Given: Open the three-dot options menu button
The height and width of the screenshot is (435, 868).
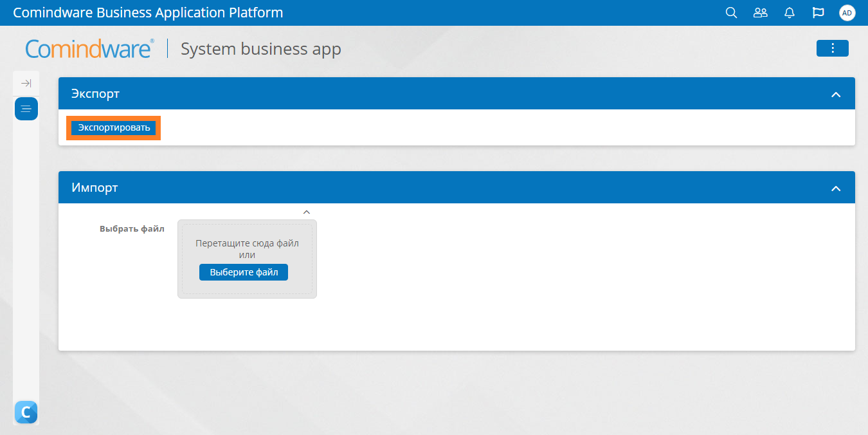Looking at the screenshot, I should [x=833, y=48].
